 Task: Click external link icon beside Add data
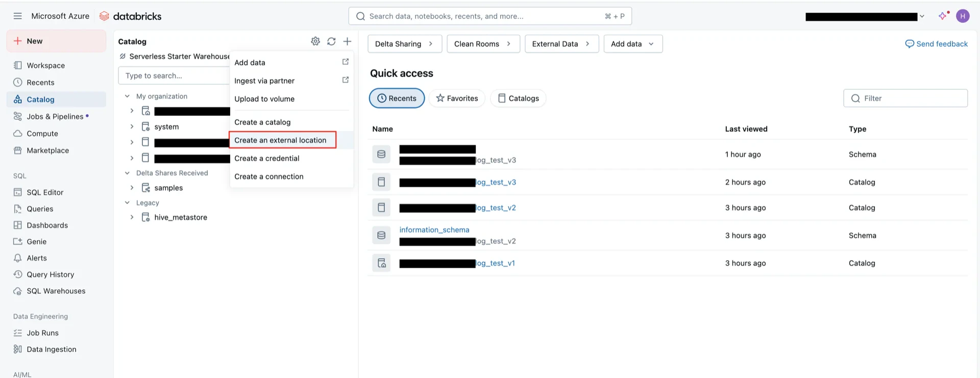[346, 62]
